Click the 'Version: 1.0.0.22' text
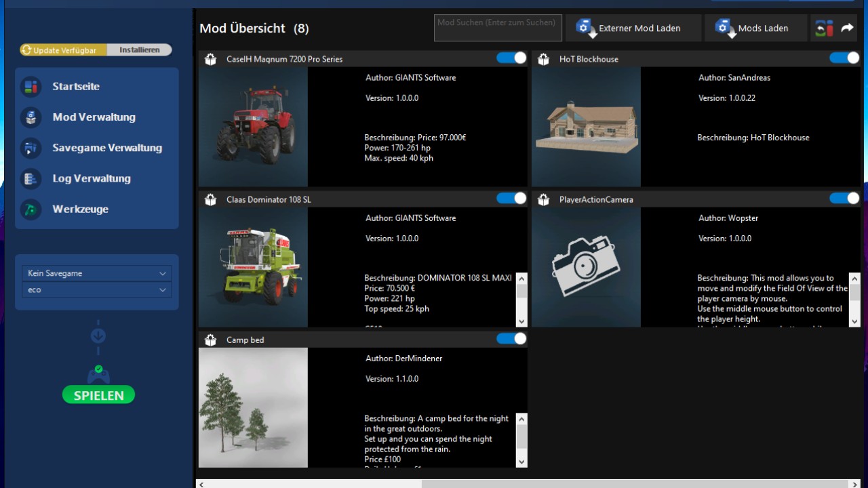Screen dimensions: 868x488 (727, 98)
